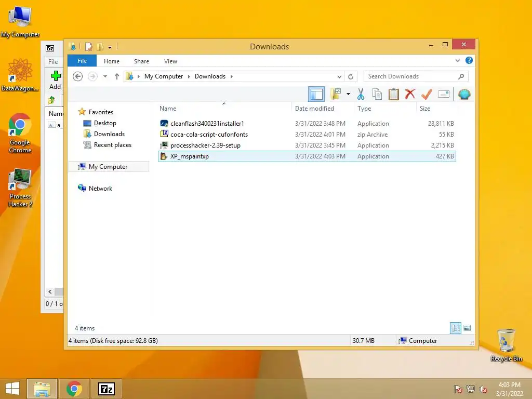This screenshot has height=399, width=532.
Task: Expand the arrow after My Computer in path
Action: pyautogui.click(x=189, y=76)
